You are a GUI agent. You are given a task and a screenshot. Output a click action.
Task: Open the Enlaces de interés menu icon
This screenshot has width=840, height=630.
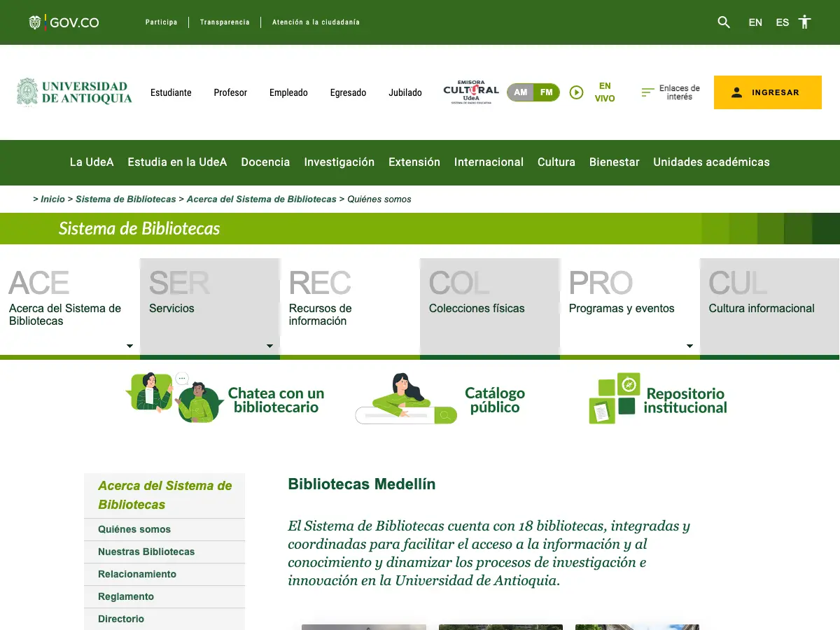click(x=648, y=92)
